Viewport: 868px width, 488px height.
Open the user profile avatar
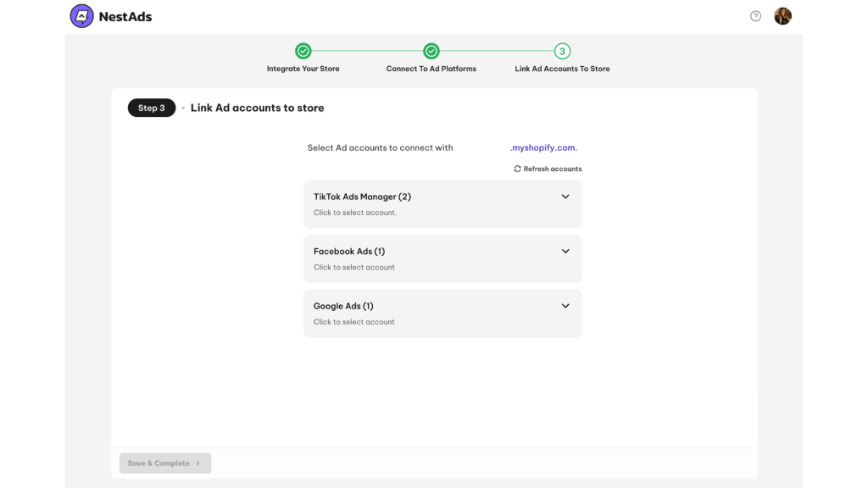[x=782, y=16]
